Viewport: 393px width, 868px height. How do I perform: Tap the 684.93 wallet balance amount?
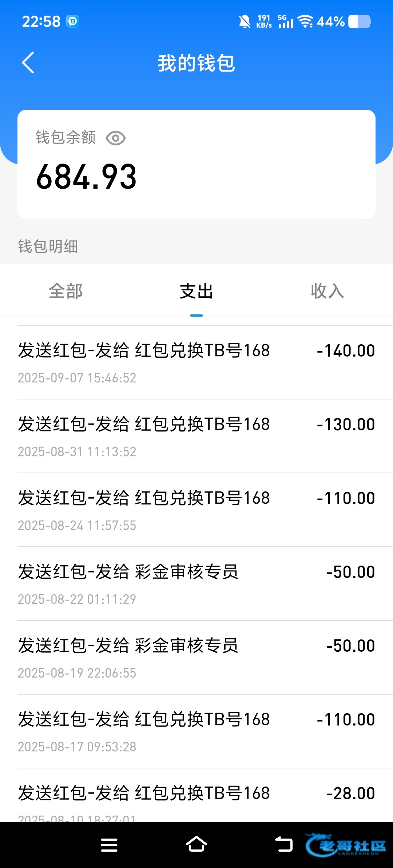[87, 177]
